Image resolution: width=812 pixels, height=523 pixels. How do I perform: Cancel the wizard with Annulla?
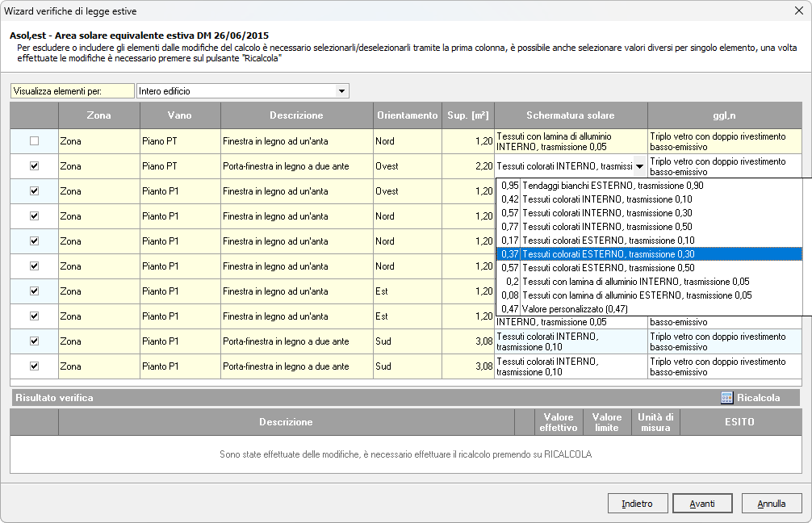[x=771, y=504]
